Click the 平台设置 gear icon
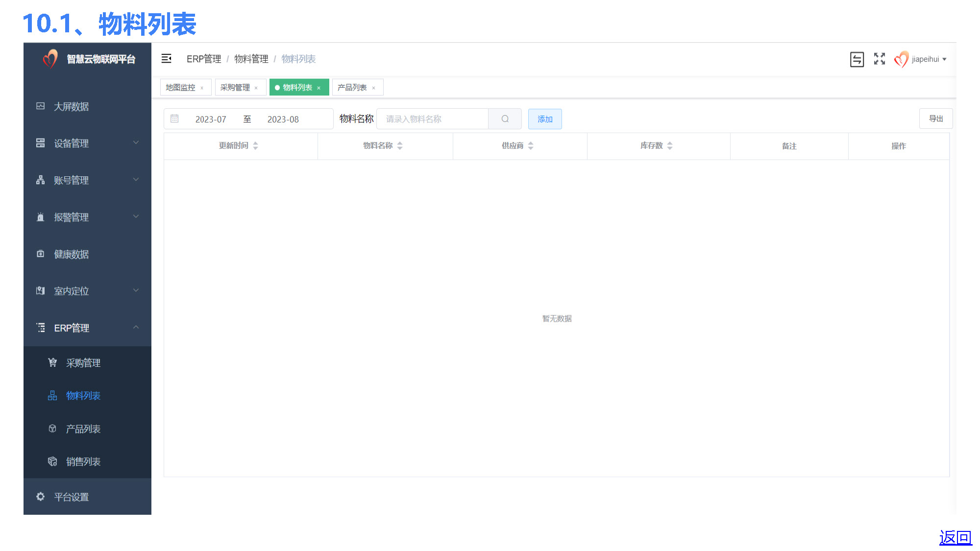Image resolution: width=980 pixels, height=551 pixels. click(41, 497)
